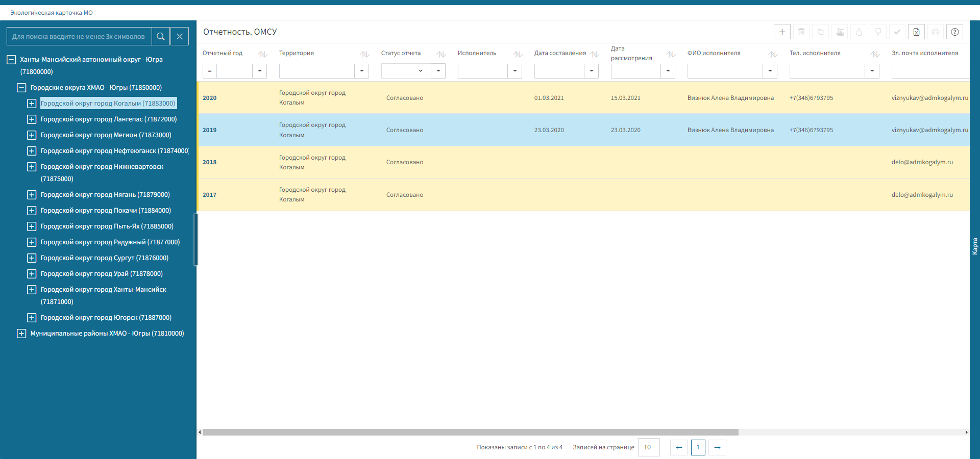Click the print icon in toolbar
Screen dimensions: 980x459
pyautogui.click(x=935, y=32)
